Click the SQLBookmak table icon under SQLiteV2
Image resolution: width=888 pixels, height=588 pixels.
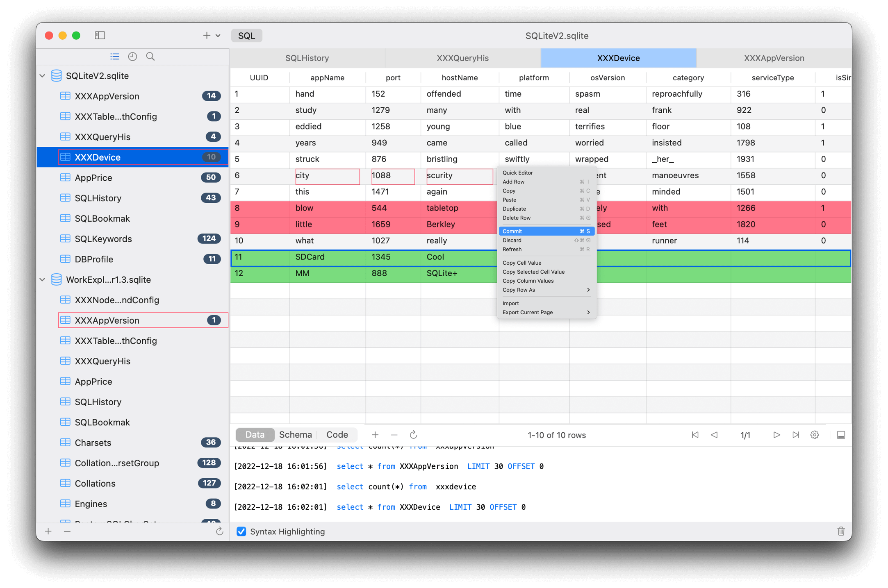coord(65,218)
